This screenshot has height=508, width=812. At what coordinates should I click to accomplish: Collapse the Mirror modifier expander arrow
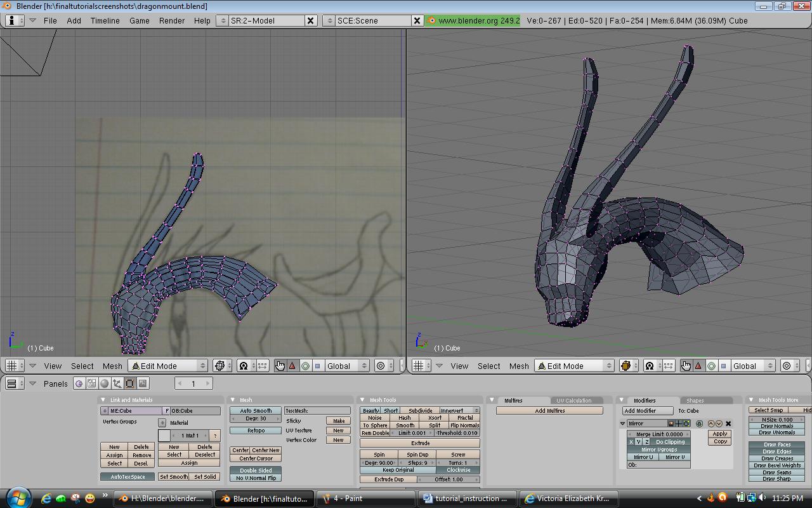[x=622, y=424]
